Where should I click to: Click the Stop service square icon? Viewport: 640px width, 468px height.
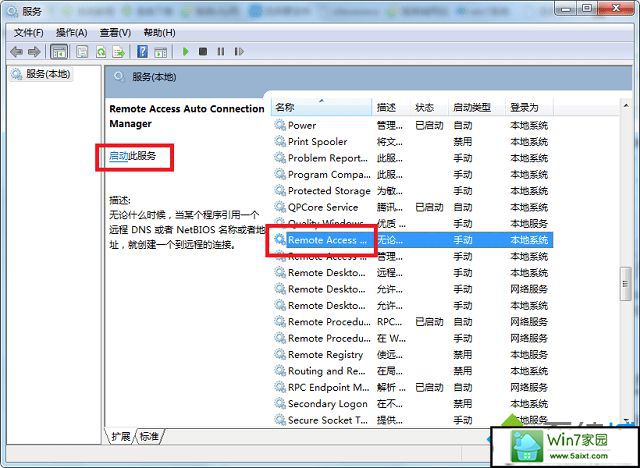click(203, 52)
